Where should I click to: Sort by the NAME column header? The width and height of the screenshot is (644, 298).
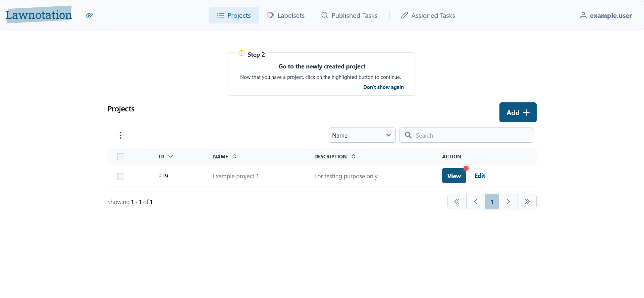(225, 156)
